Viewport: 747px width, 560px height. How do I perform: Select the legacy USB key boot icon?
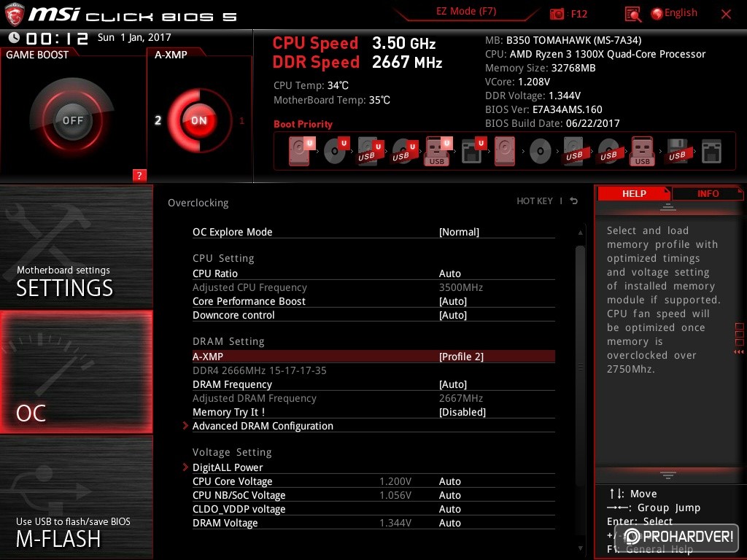point(643,151)
